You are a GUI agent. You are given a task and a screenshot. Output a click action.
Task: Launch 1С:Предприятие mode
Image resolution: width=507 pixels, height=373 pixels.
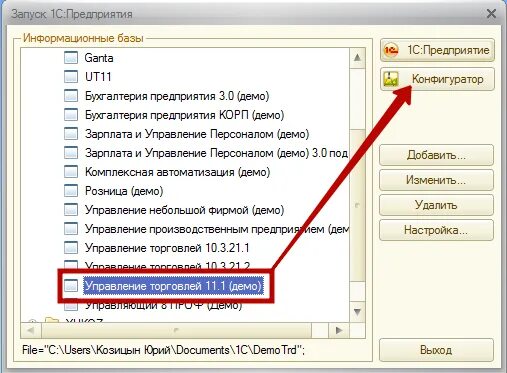tap(437, 50)
